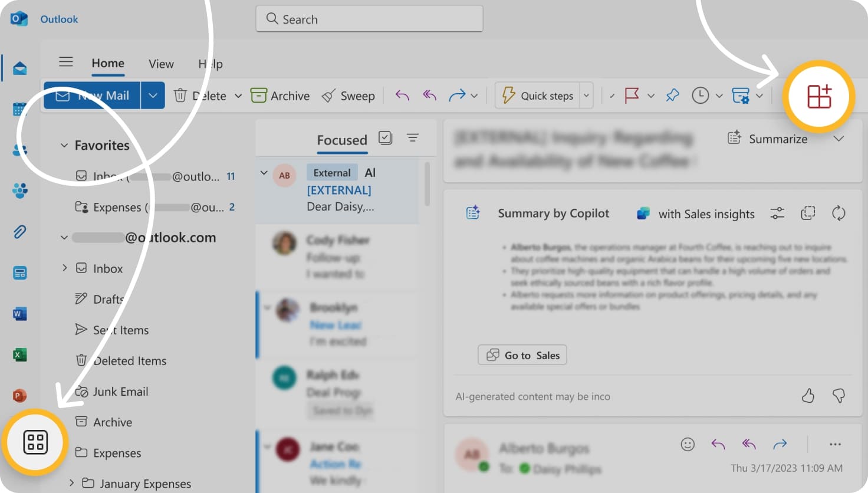The image size is (868, 493).
Task: Open the Deleted Items folder
Action: [121, 360]
